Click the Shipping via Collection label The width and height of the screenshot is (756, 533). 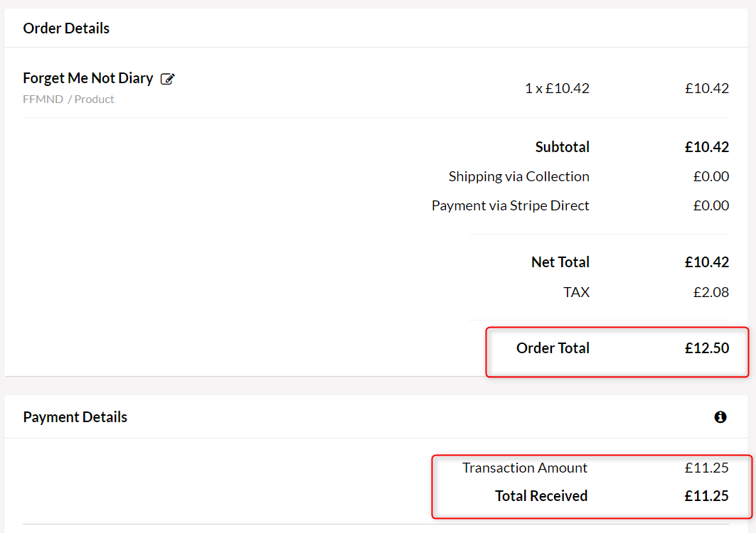tap(518, 176)
